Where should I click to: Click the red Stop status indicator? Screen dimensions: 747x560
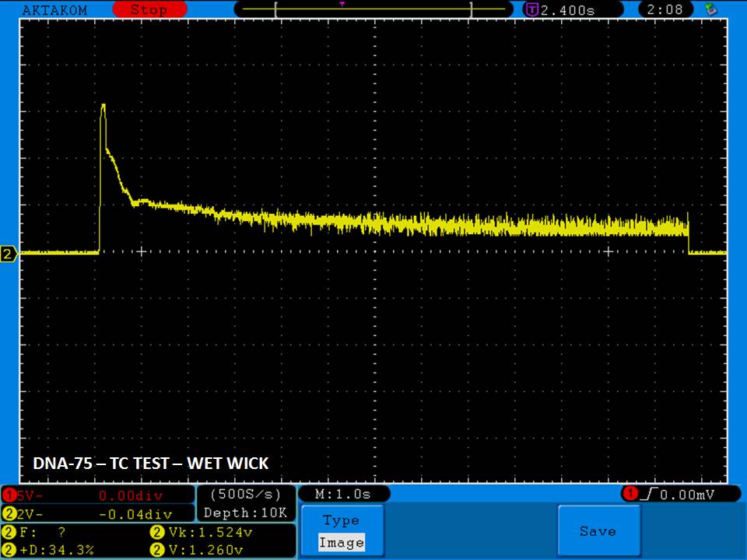(148, 10)
